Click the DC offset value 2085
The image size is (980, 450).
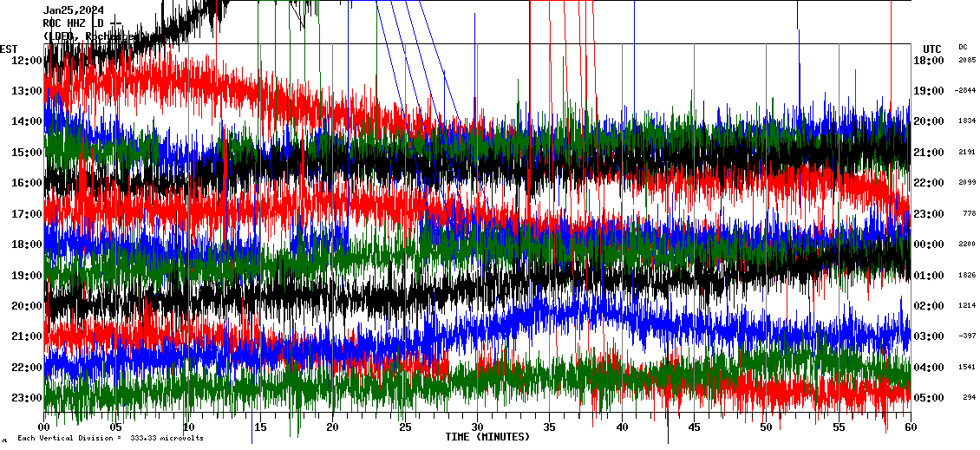point(967,60)
